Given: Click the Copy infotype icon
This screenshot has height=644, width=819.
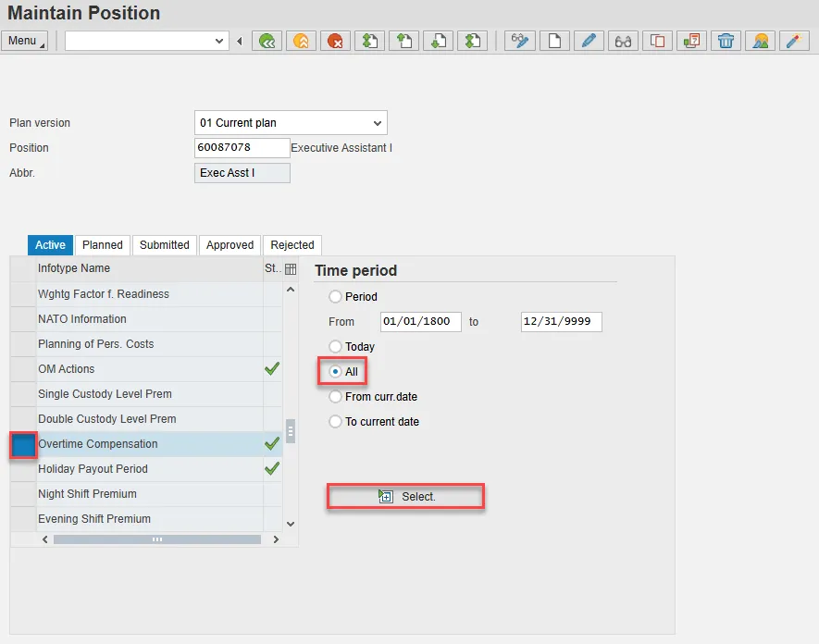Looking at the screenshot, I should 657,41.
